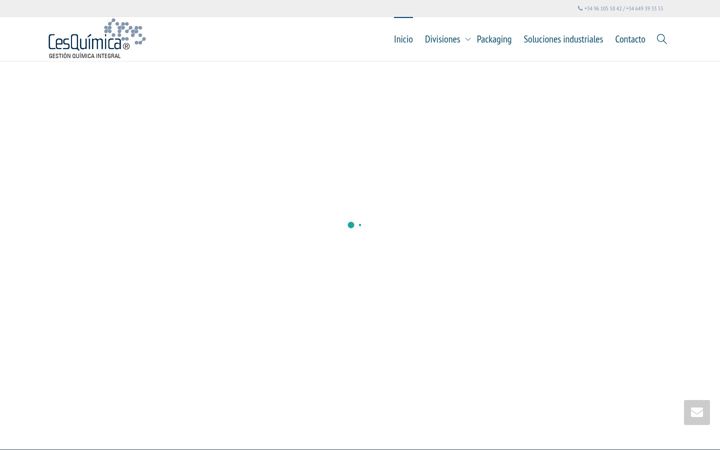
Task: Open the search magnifier icon
Action: click(x=662, y=39)
